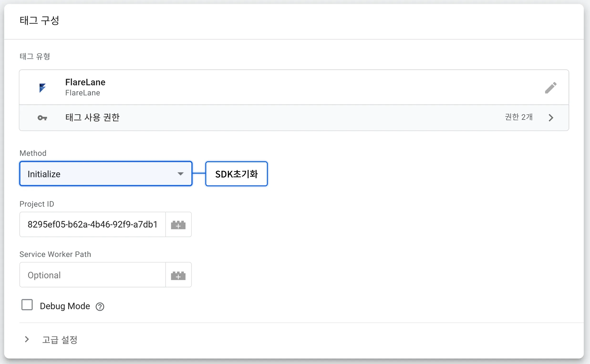Click the 권한 2개 text

click(519, 117)
